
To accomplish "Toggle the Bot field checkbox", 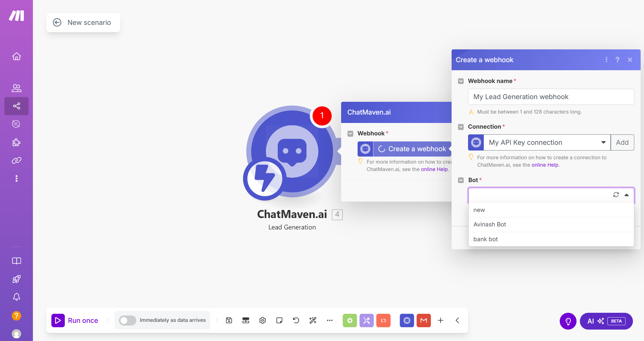I will 461,180.
